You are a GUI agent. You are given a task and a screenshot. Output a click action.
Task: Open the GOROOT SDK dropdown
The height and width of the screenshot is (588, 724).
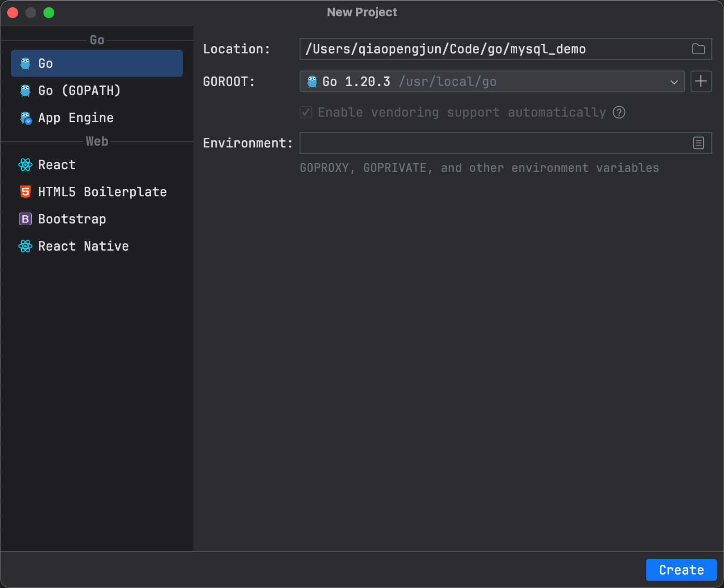tap(492, 81)
